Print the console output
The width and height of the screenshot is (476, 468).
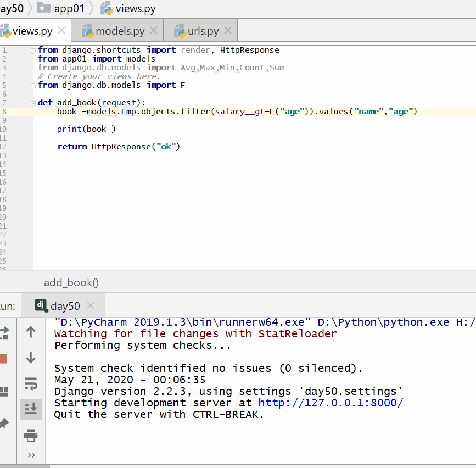coord(31,436)
